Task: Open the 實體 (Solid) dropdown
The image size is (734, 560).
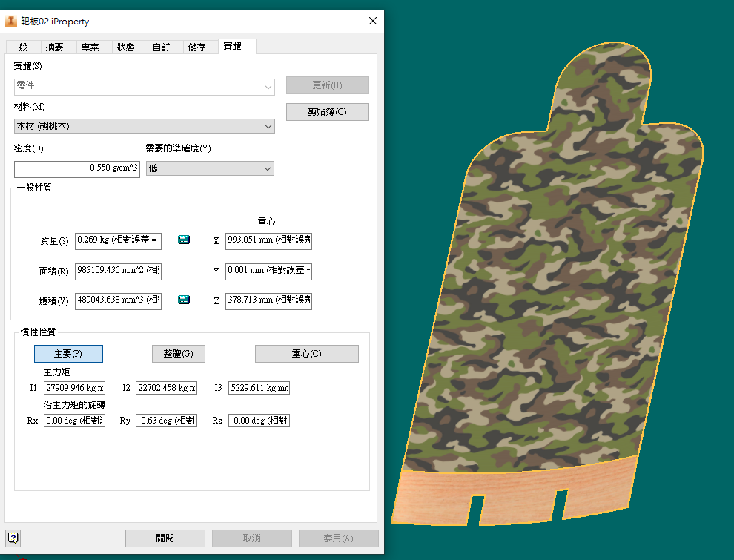Action: (x=144, y=87)
